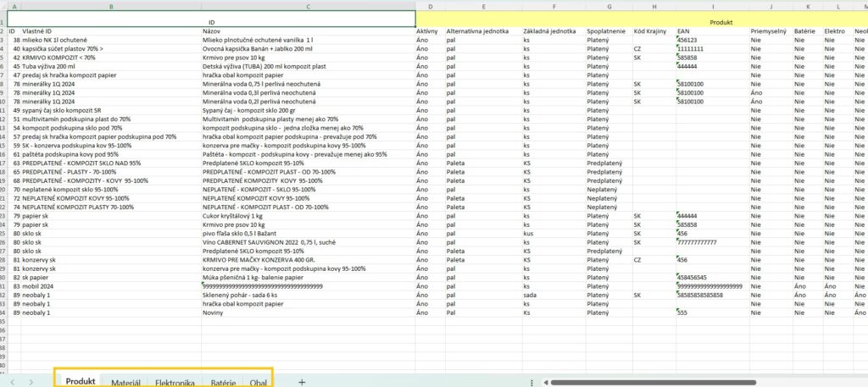Select row 1 header number
Screen dimensions: 868x387
(3, 21)
